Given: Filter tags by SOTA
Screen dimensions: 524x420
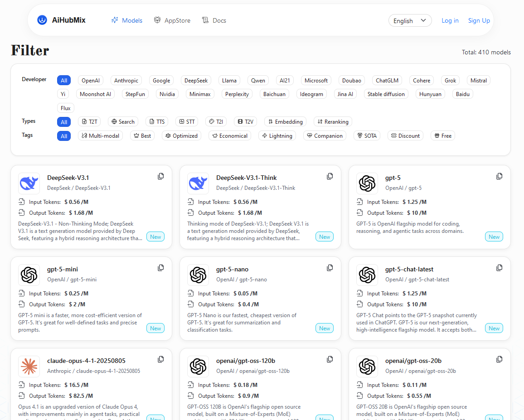Looking at the screenshot, I should click(x=367, y=135).
